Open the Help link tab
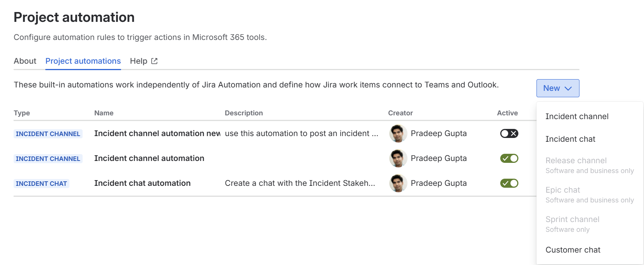 pyautogui.click(x=139, y=61)
